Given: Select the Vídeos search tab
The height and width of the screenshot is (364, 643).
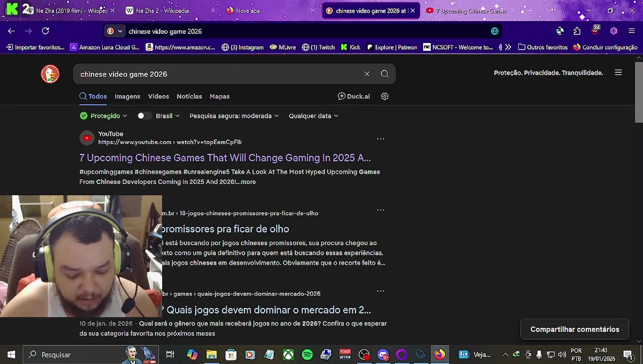Looking at the screenshot, I should [158, 96].
